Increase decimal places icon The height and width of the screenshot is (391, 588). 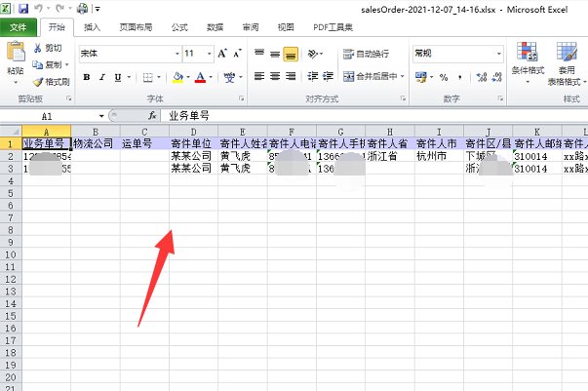[482, 77]
